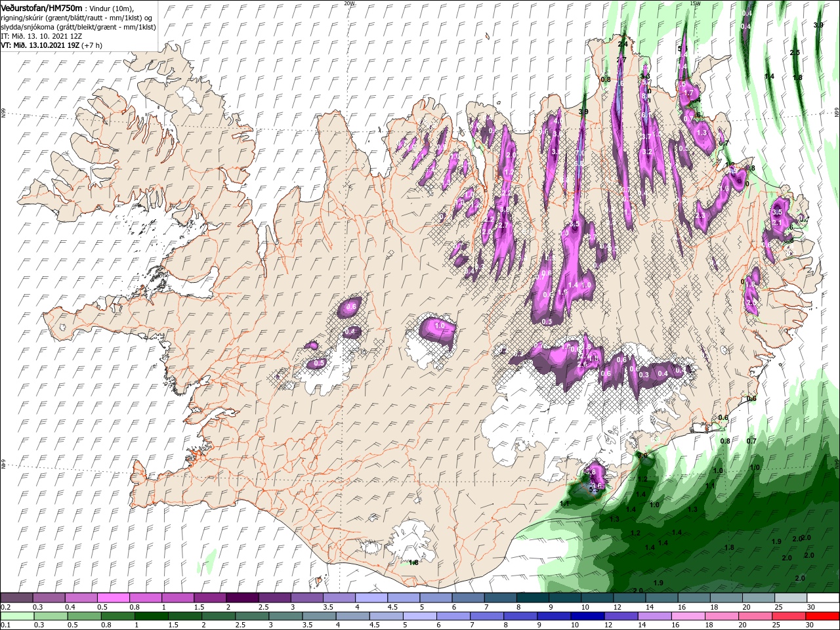The image size is (840, 630).
Task: Select the 6 blue-grey swatch on the snow scale
Action: [467, 598]
